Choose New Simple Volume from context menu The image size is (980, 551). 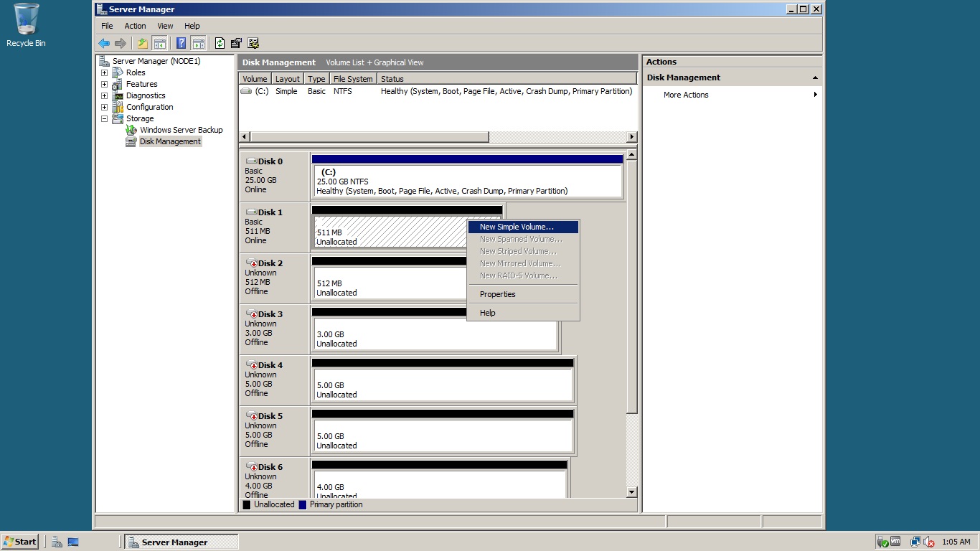pos(517,227)
